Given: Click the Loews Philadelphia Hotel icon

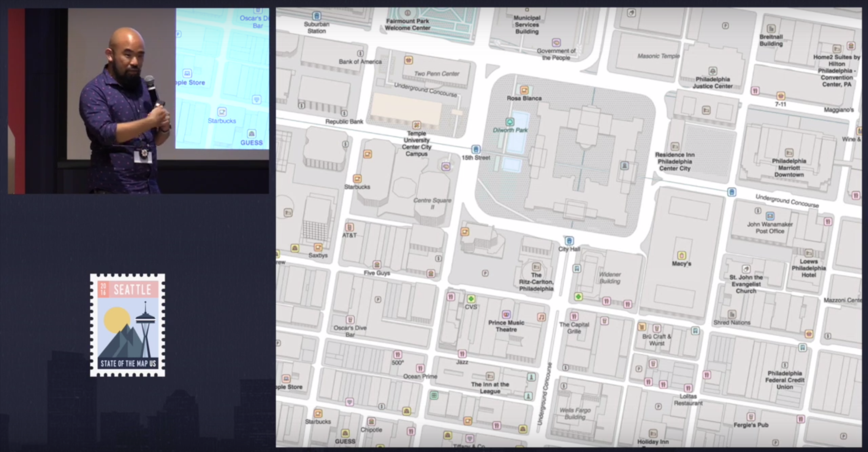Looking at the screenshot, I should tap(809, 253).
